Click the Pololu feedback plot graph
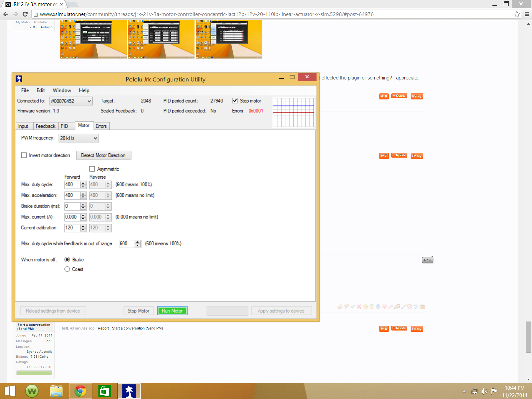The height and width of the screenshot is (399, 532). click(293, 112)
